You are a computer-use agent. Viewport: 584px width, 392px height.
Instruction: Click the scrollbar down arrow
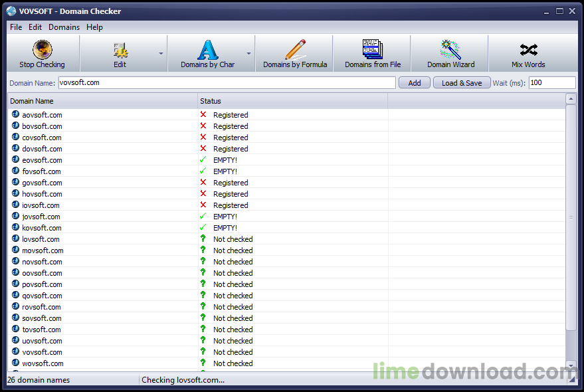571,365
